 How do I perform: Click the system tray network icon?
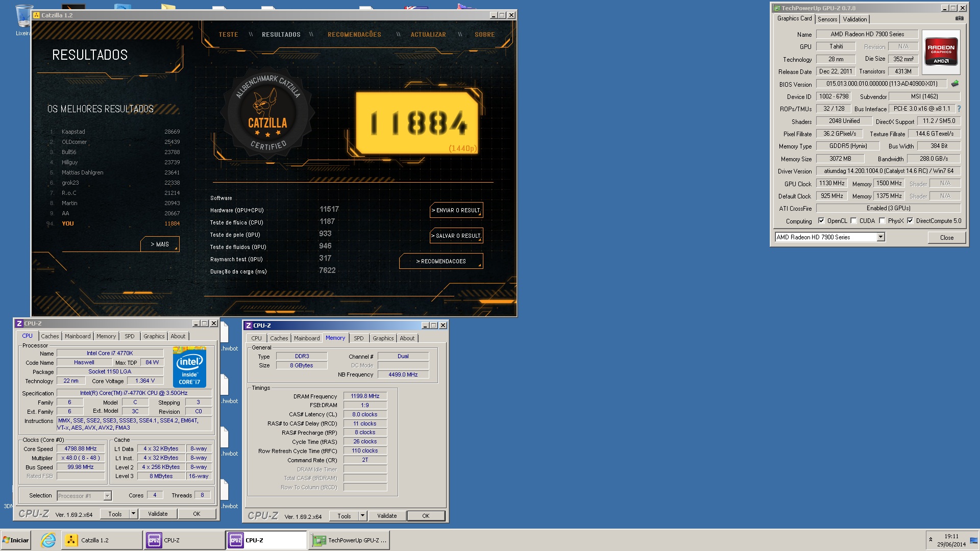(x=974, y=540)
